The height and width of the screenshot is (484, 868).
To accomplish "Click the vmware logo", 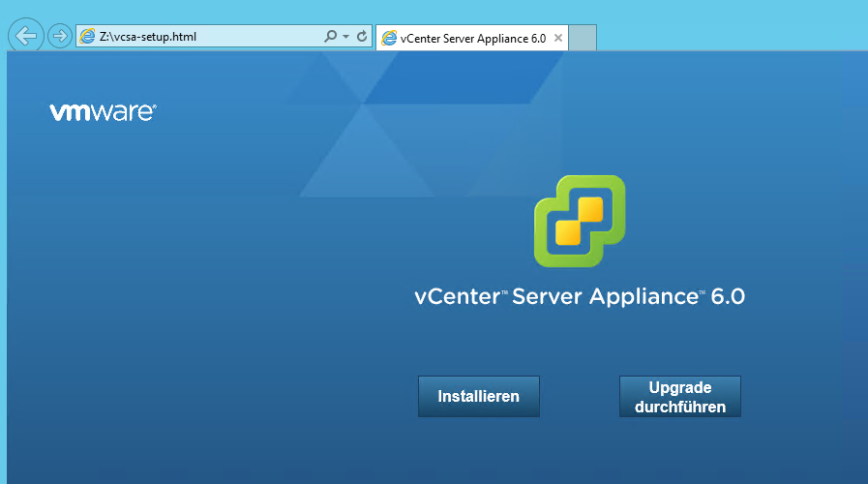I will tap(103, 112).
